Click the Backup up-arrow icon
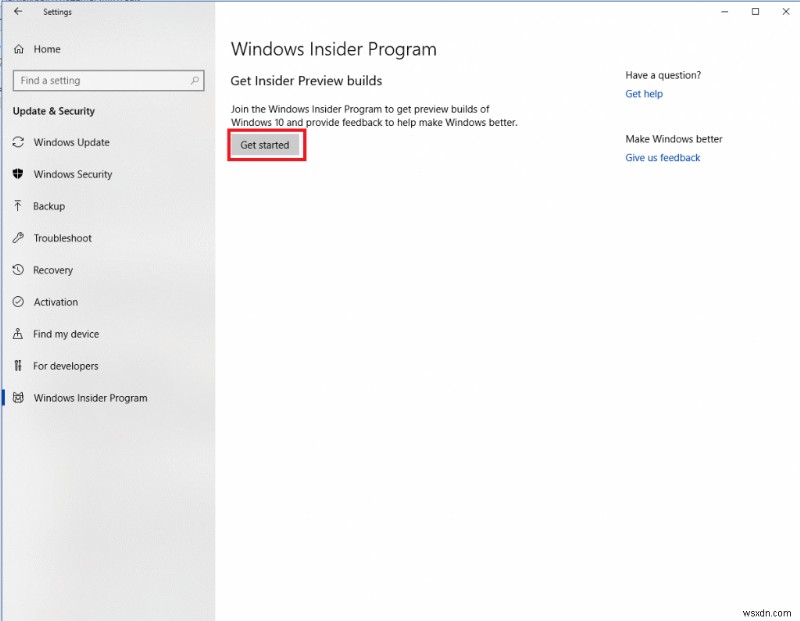This screenshot has width=800, height=621. click(x=18, y=206)
